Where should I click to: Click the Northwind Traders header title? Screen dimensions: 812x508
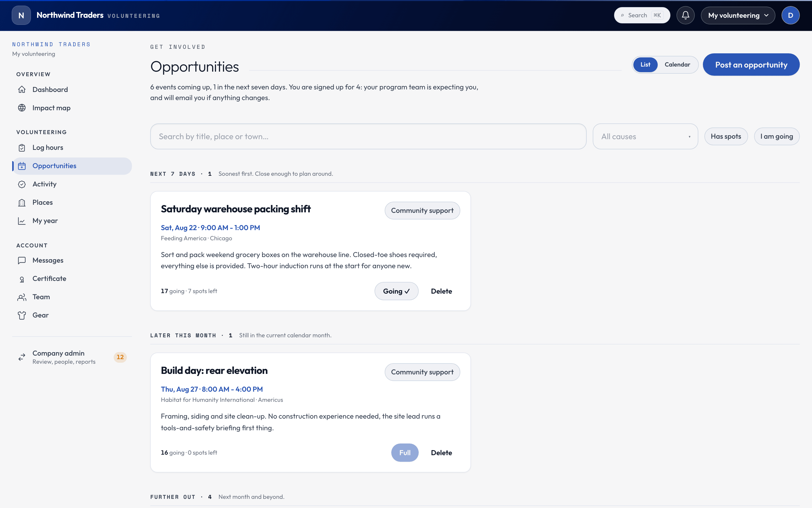(70, 15)
